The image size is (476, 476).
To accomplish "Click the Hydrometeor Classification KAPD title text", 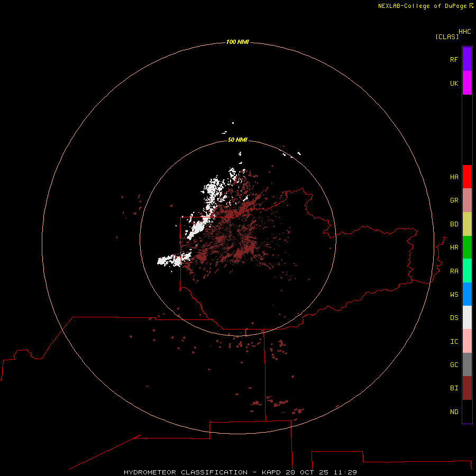I will coord(240,472).
